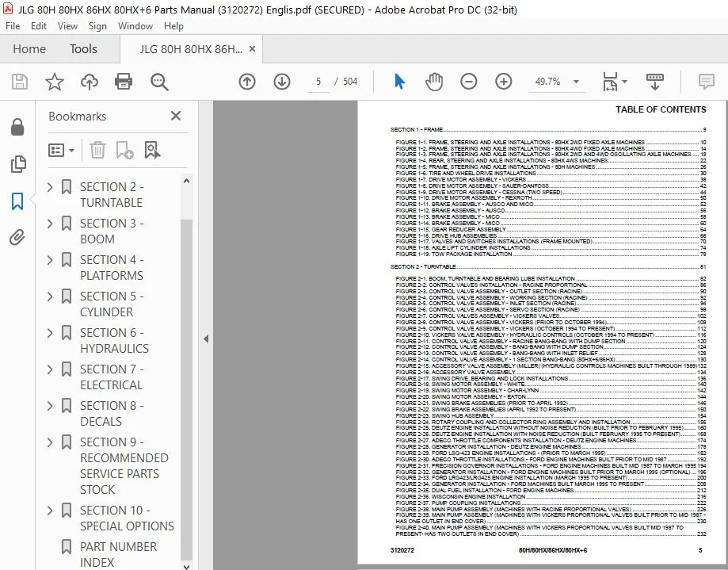Open the View menu
This screenshot has height=570, width=728.
tap(67, 26)
